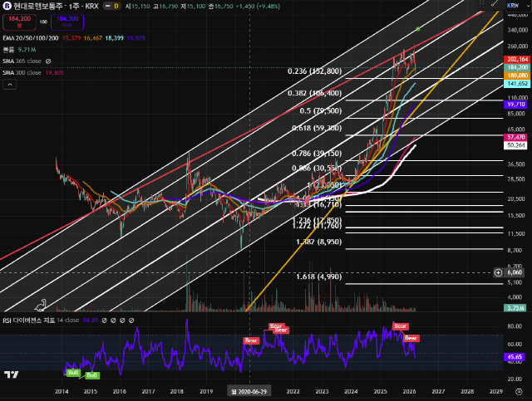Image resolution: width=532 pixels, height=401 pixels.
Task: Click the purple 99,710 price scale label
Action: click(x=516, y=104)
